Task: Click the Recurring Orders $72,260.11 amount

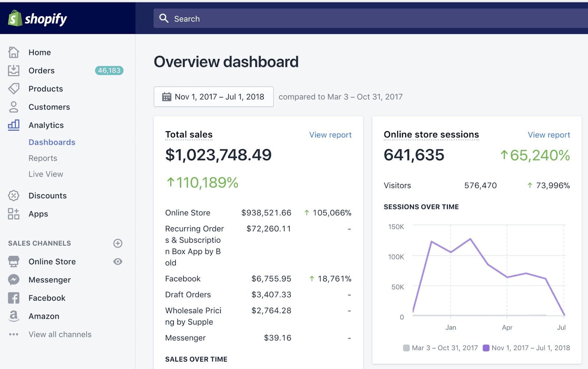Action: coord(269,229)
